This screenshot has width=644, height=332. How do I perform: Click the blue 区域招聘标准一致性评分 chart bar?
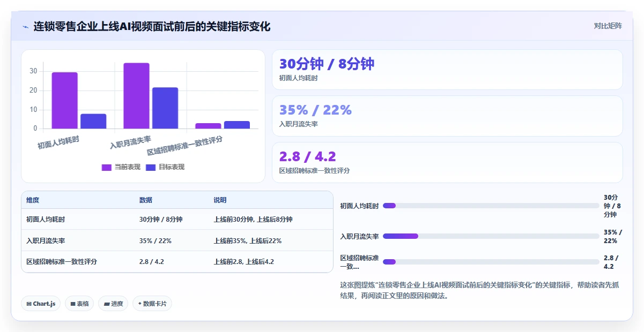[x=237, y=125]
